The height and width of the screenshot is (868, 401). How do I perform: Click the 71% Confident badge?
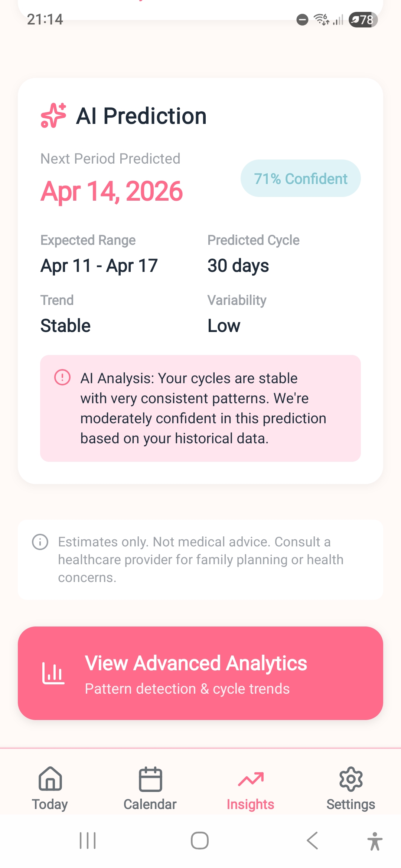300,178
